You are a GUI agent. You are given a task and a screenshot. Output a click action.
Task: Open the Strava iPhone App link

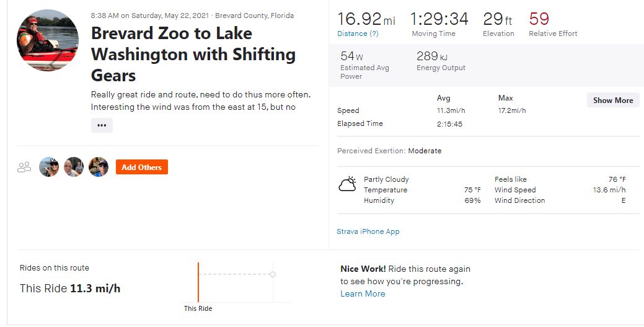(368, 231)
